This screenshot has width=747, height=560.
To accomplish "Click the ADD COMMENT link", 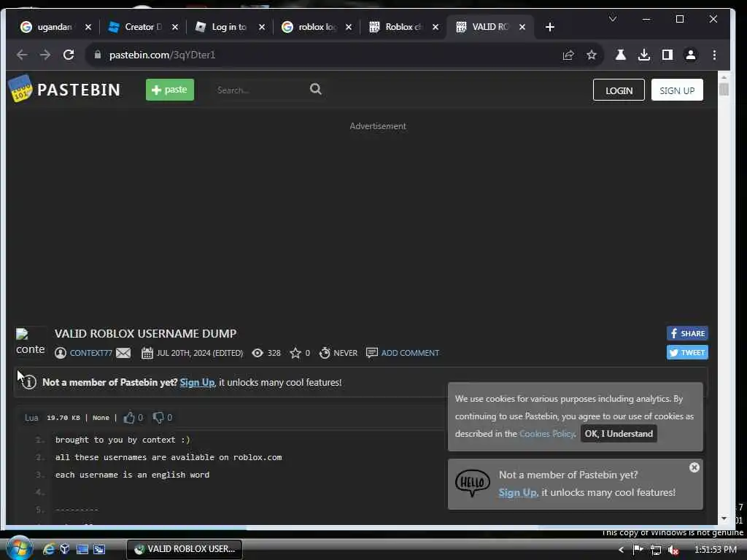I will (x=410, y=353).
